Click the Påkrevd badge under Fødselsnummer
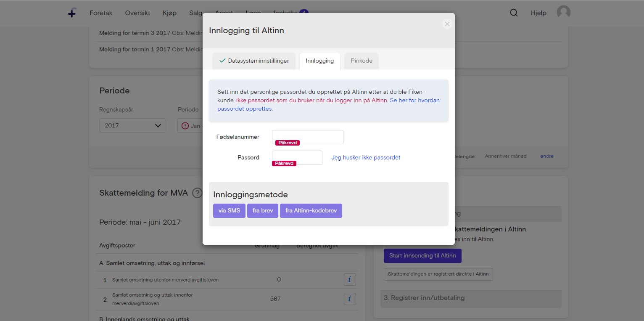This screenshot has height=321, width=644. pos(288,143)
